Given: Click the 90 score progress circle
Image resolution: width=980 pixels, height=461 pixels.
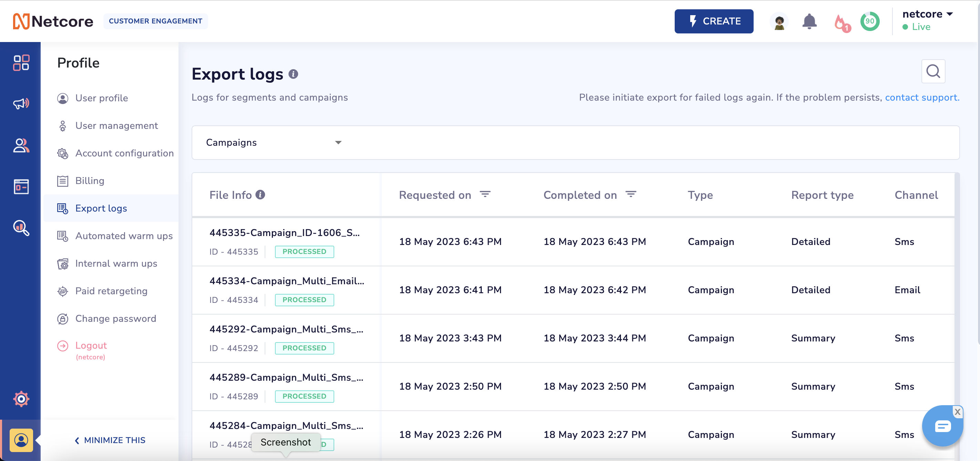Looking at the screenshot, I should coord(870,21).
